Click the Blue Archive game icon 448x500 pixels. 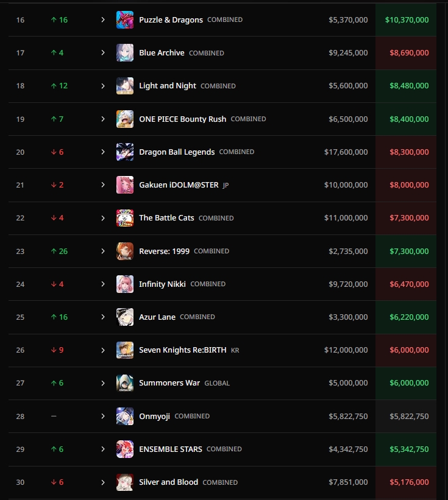click(125, 53)
